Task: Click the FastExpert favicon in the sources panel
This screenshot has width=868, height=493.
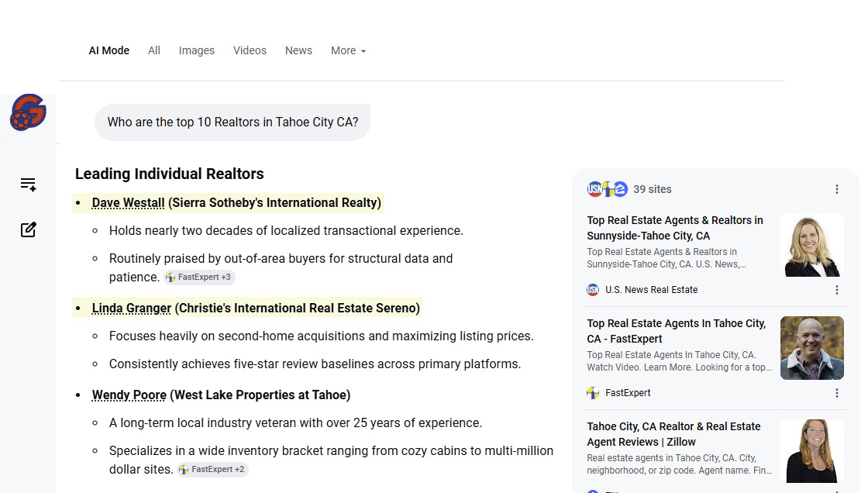Action: (593, 393)
